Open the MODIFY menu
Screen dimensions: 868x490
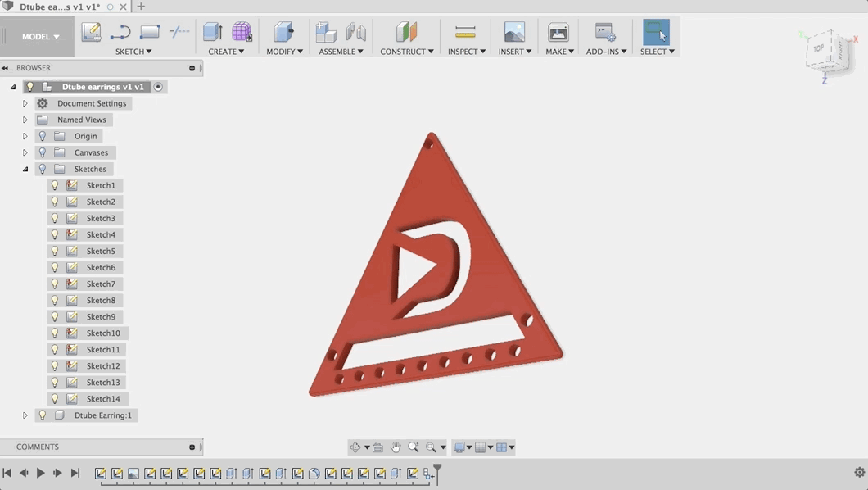pyautogui.click(x=284, y=52)
